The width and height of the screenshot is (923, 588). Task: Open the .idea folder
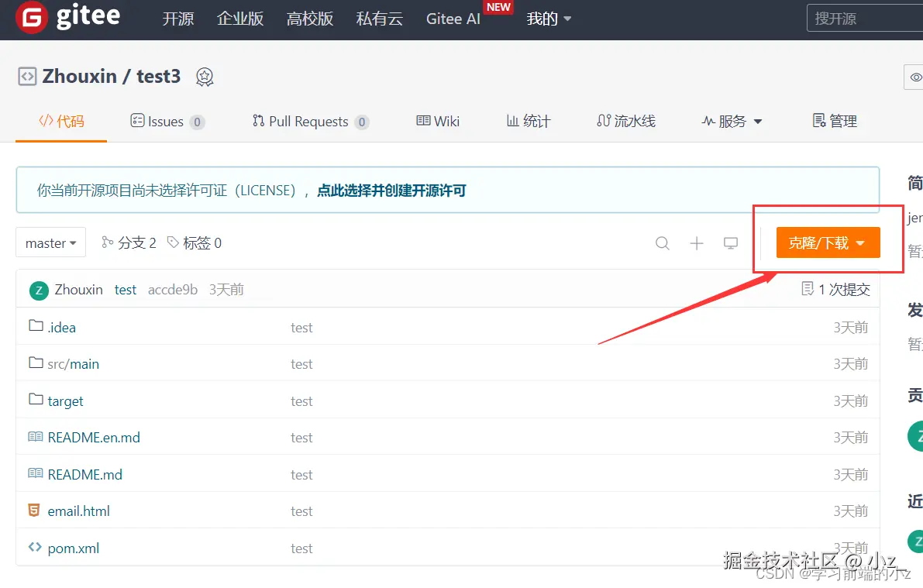pos(62,327)
